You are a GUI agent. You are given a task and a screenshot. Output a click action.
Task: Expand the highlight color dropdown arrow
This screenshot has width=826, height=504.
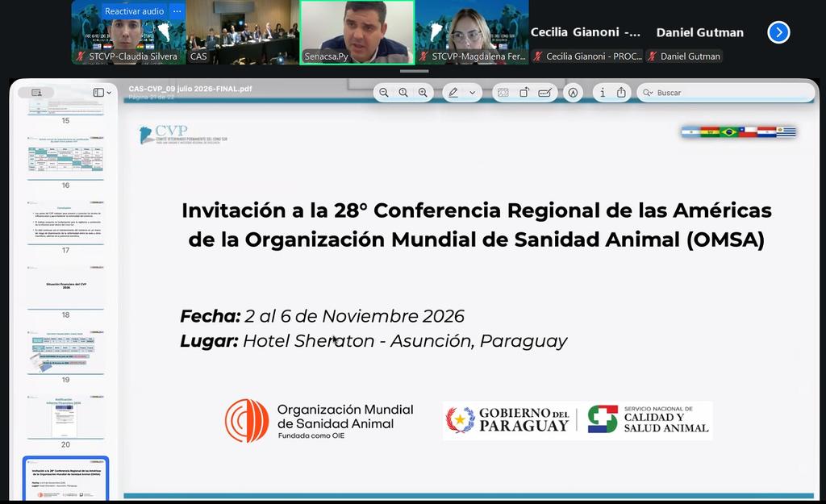coord(473,93)
